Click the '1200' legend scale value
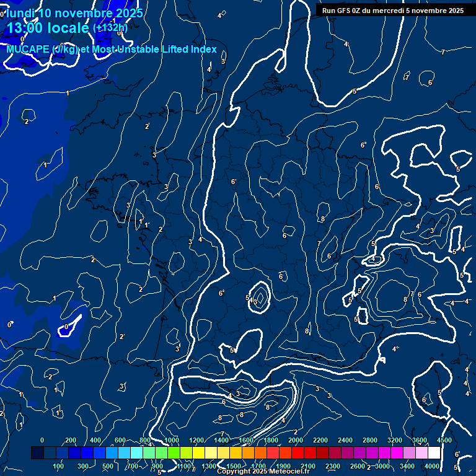 click(x=196, y=440)
